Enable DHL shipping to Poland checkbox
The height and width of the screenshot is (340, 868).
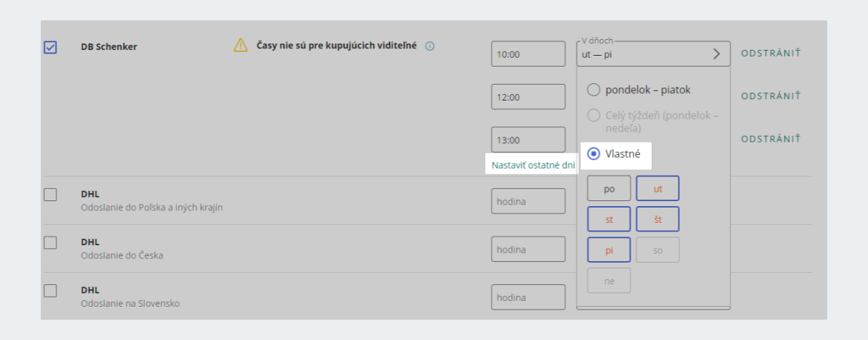click(51, 195)
